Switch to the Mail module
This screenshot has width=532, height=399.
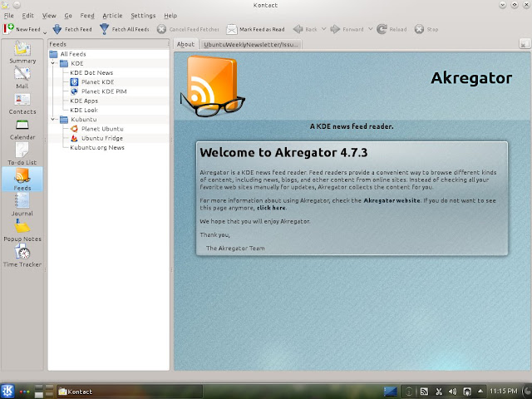[x=22, y=77]
